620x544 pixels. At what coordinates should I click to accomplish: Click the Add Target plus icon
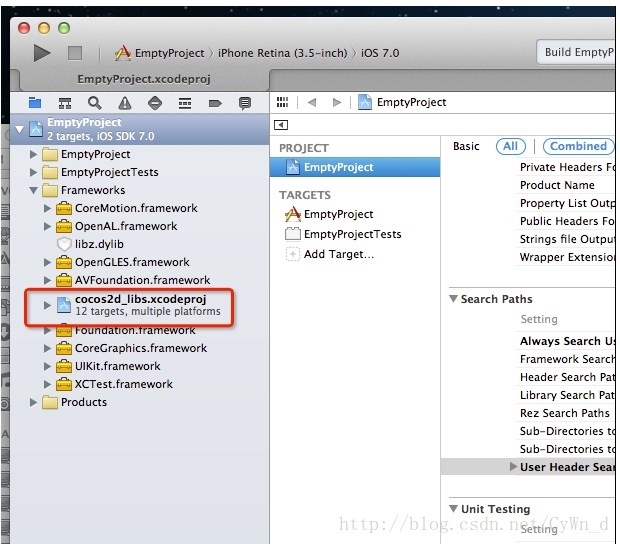pyautogui.click(x=293, y=254)
